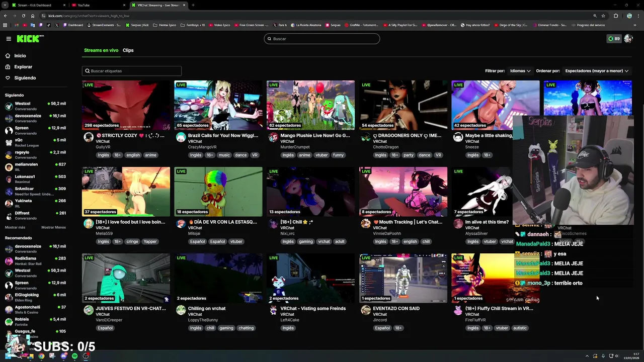Open La Ruleta Aleatoria bookmark
The height and width of the screenshot is (362, 644).
(306, 25)
